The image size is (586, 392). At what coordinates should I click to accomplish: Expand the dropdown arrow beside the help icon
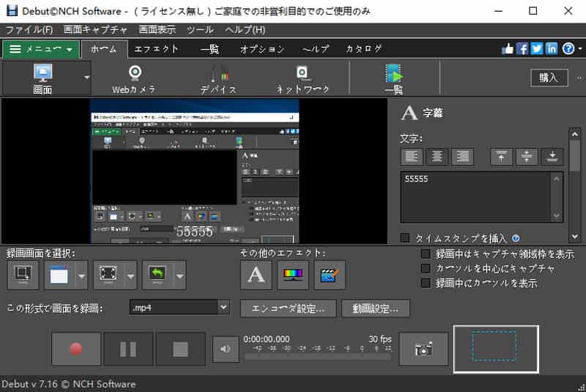click(x=580, y=48)
